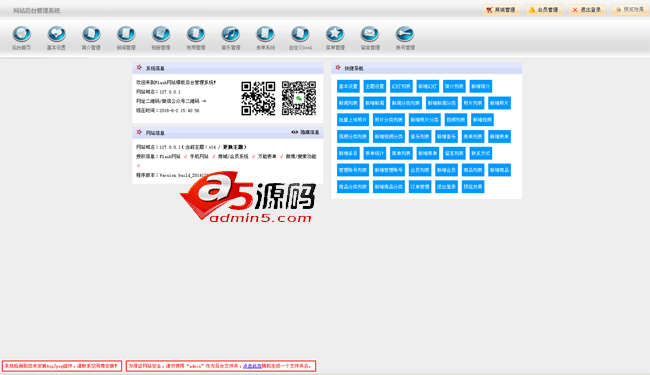Click 简介列表 quick nav button
Image resolution: width=650 pixels, height=375 pixels.
click(x=454, y=87)
